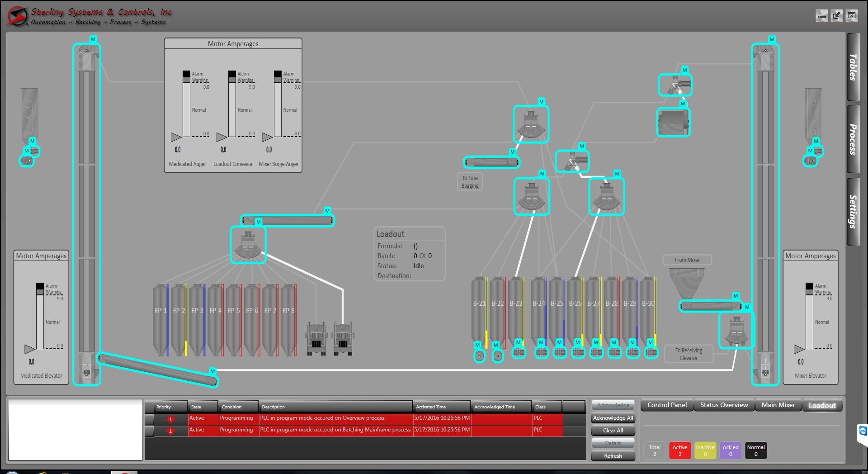Select the From Mixer surge hopper

click(687, 283)
